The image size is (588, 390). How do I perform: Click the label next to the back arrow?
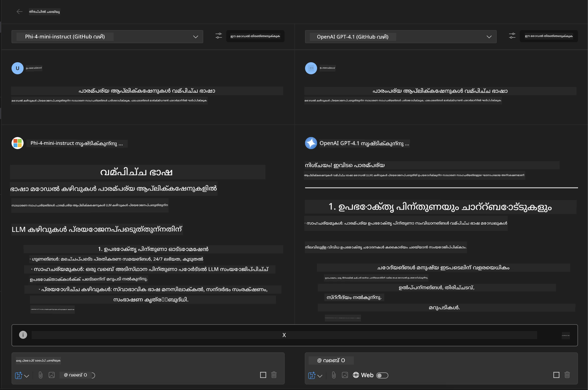44,12
